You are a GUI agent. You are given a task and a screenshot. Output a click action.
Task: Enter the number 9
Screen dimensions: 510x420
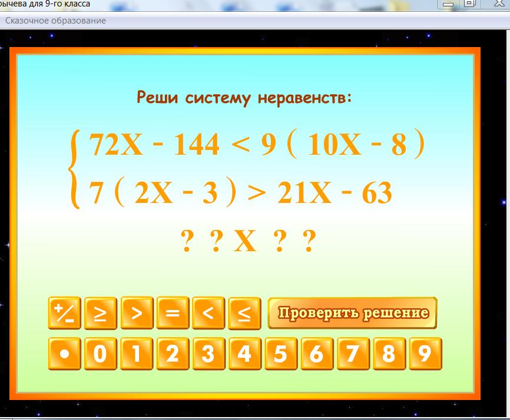click(x=425, y=354)
